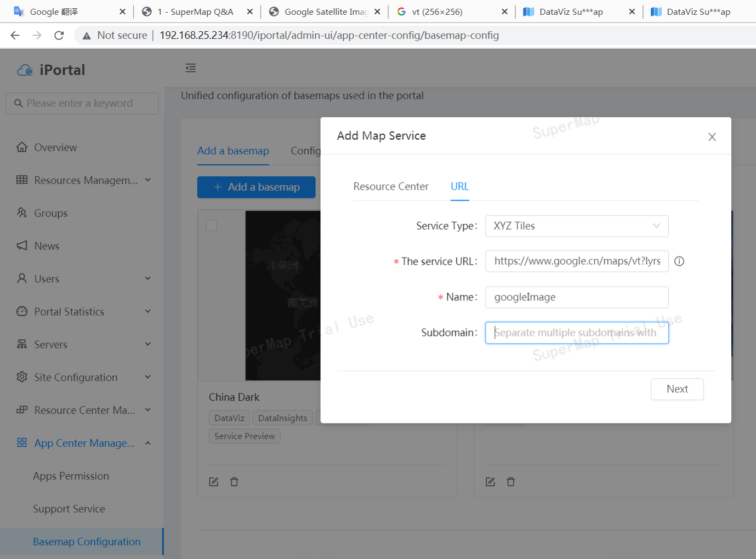Expand the Users menu chevron
This screenshot has height=559, width=756.
coord(148,278)
